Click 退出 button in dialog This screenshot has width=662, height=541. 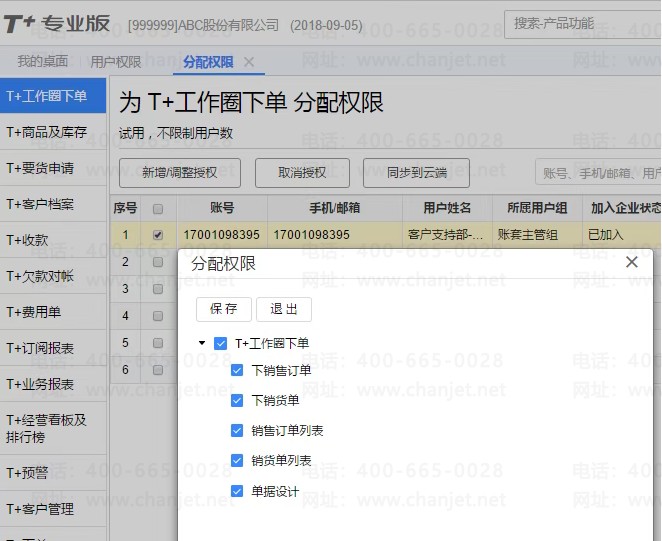pyautogui.click(x=284, y=309)
